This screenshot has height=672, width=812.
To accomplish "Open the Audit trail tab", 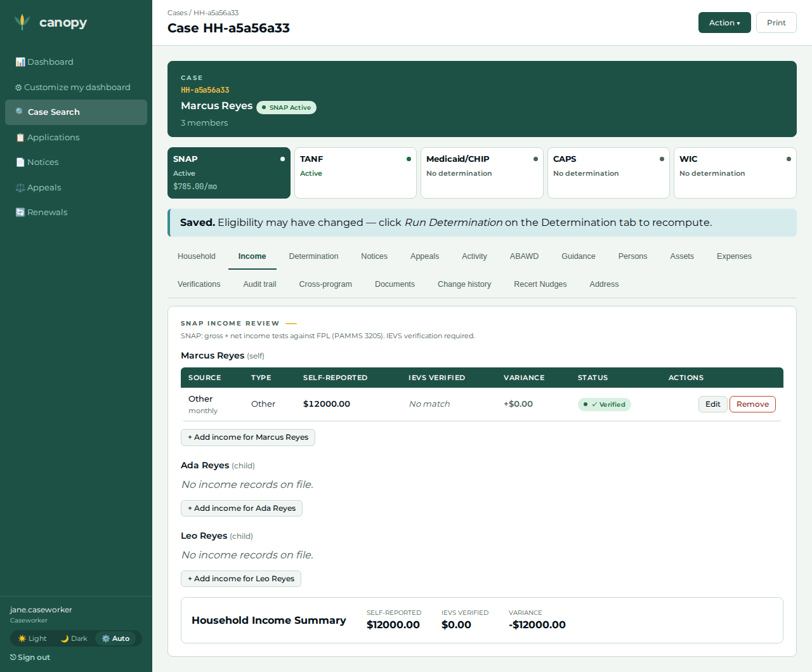I will pyautogui.click(x=260, y=284).
